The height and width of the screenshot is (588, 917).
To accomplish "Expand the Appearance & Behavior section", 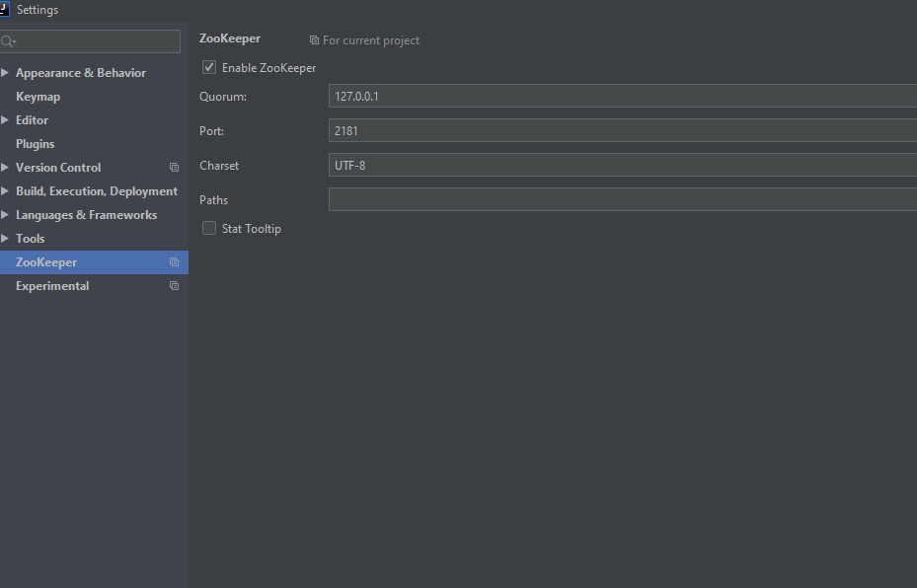I will (5, 72).
